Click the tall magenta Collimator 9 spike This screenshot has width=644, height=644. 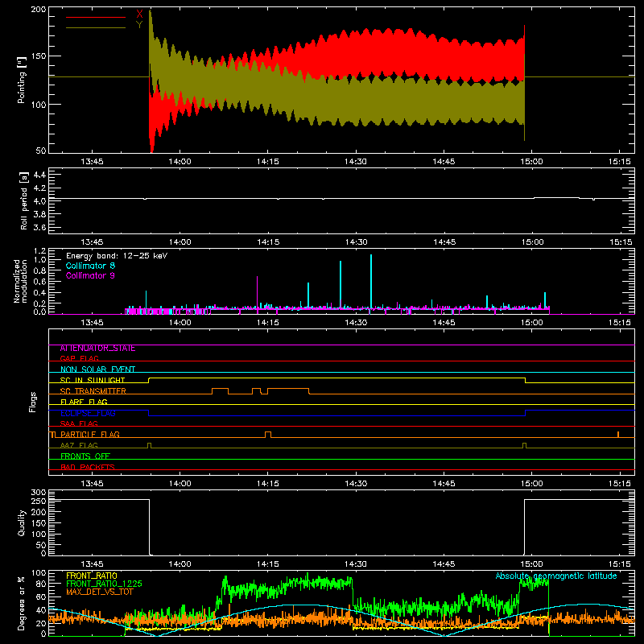(x=258, y=291)
